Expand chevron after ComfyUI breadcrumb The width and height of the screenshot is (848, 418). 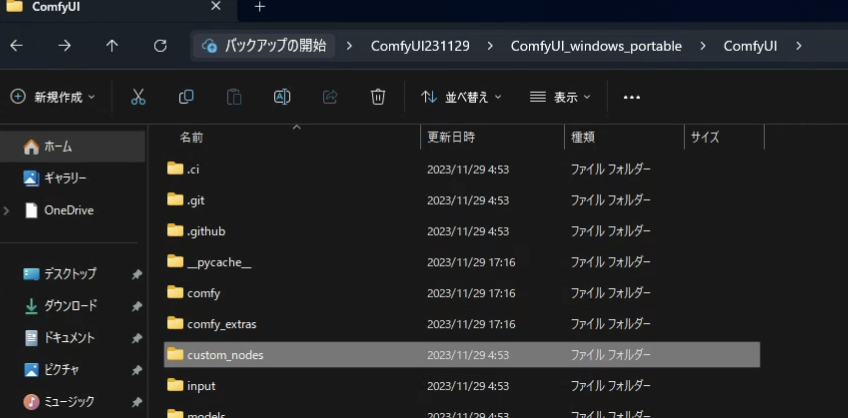pyautogui.click(x=799, y=46)
